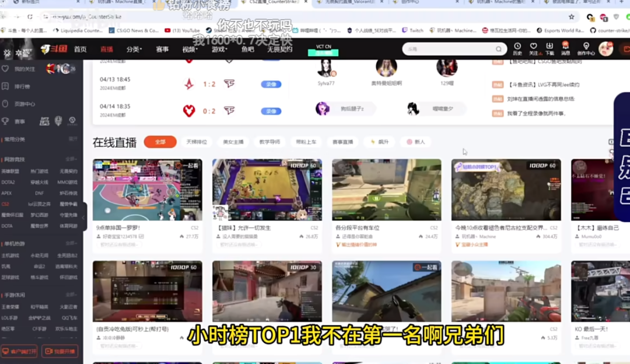
Task: Click first browser extension icon
Action: (590, 17)
